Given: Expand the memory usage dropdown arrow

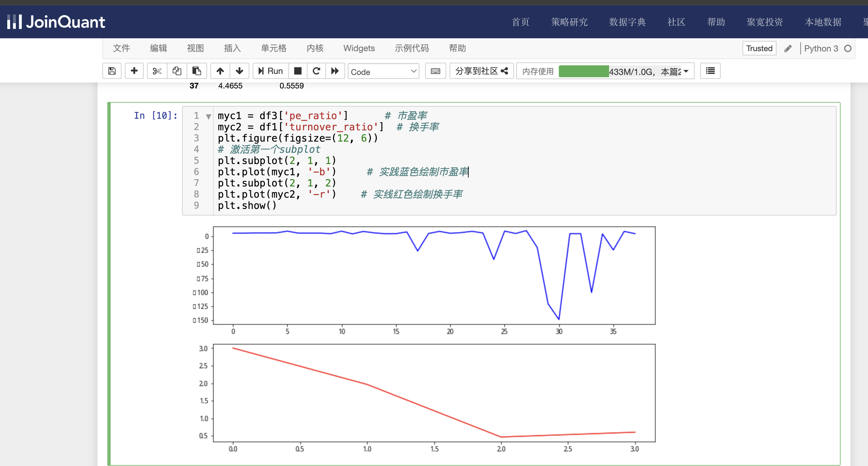Looking at the screenshot, I should (x=686, y=71).
